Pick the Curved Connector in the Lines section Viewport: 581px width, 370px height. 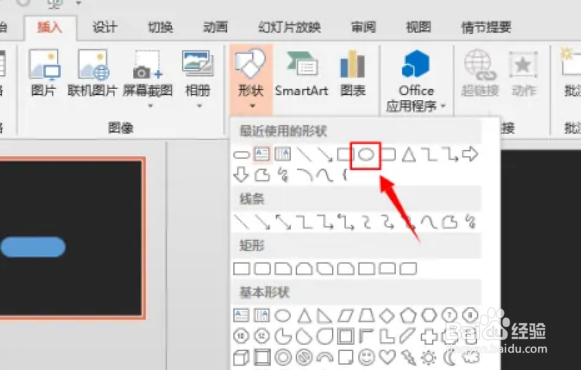click(x=366, y=222)
